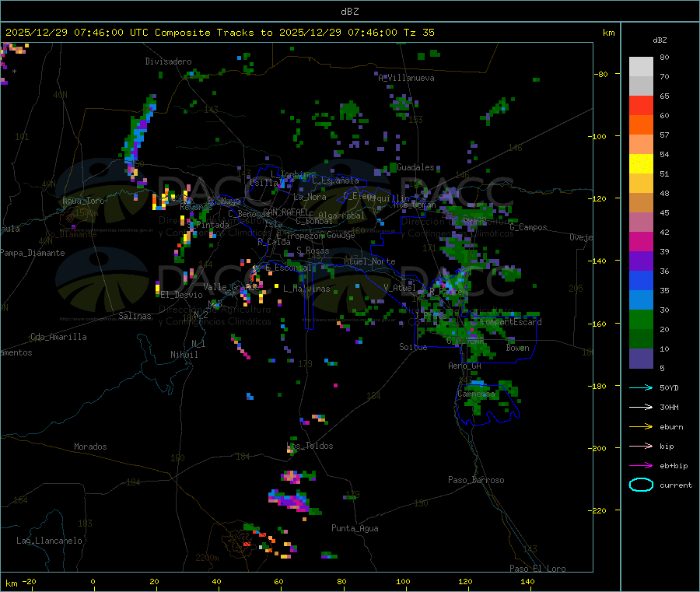Click the Agua_Toro location label
This screenshot has width=700, height=592.
pyautogui.click(x=83, y=201)
